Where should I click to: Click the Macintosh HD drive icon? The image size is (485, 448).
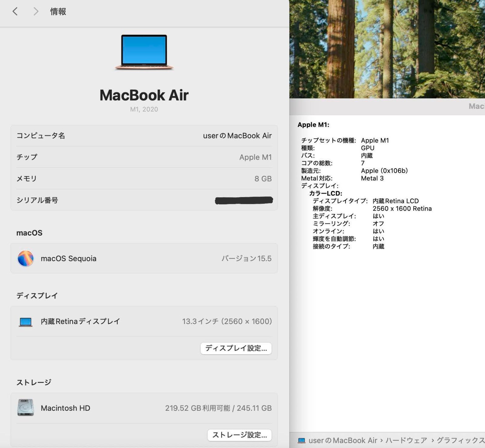point(25,407)
